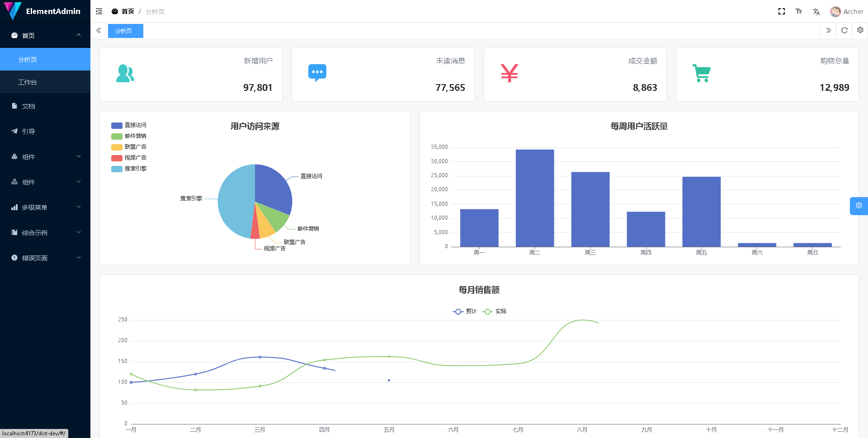Image resolution: width=868 pixels, height=438 pixels.
Task: Open the 文档 sidebar link
Action: [x=28, y=106]
